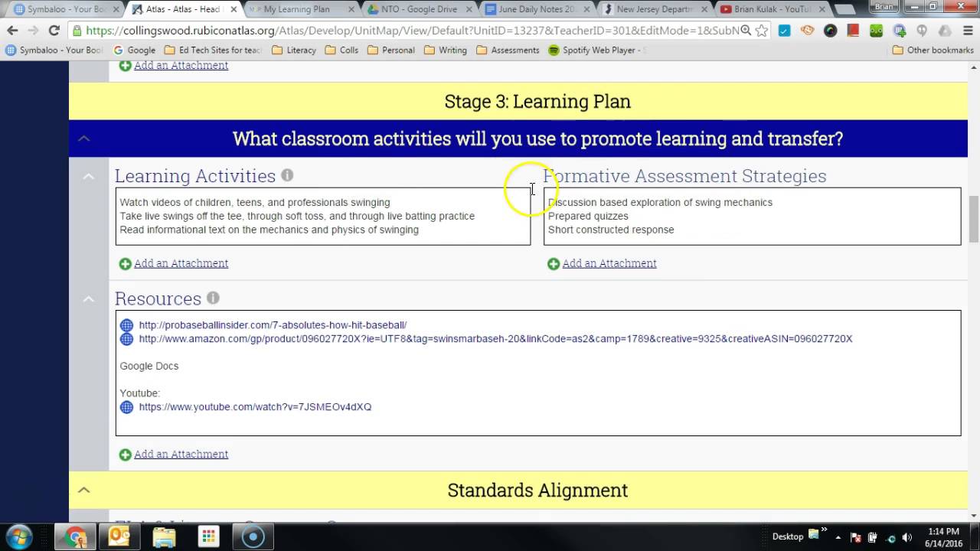Image resolution: width=980 pixels, height=551 pixels.
Task: Click the taskbar clock showing 1:14 PM
Action: click(x=943, y=536)
